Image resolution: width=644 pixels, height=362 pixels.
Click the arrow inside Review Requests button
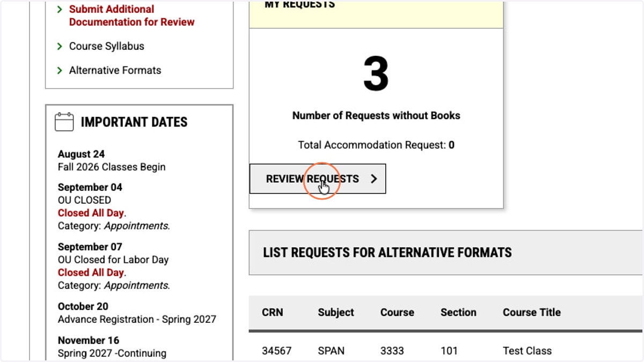[374, 179]
